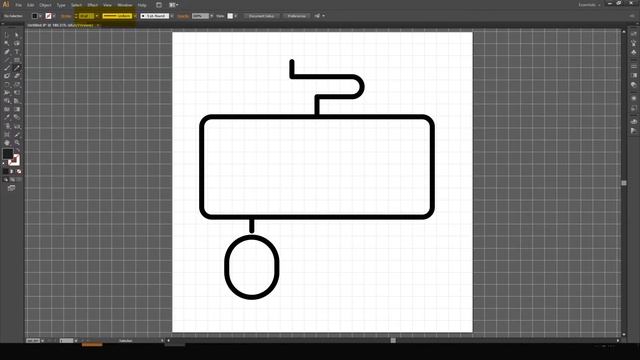
Task: Select the Column Graph tool
Action: coord(17,126)
